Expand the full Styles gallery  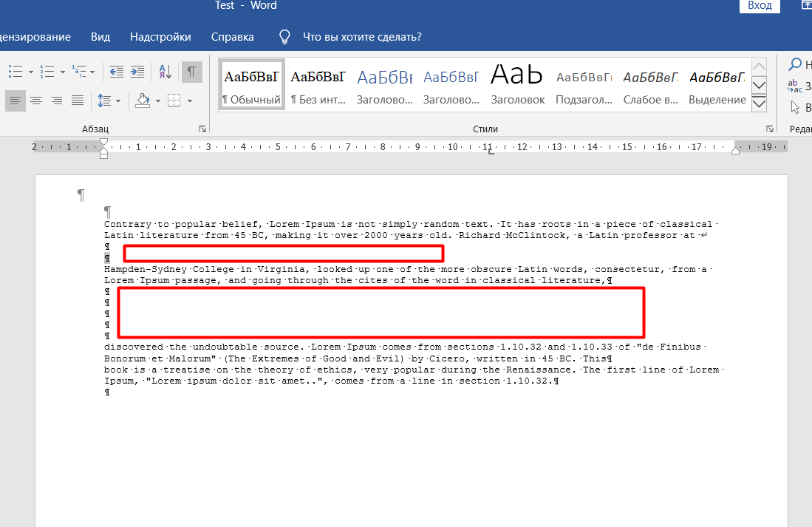[x=759, y=105]
